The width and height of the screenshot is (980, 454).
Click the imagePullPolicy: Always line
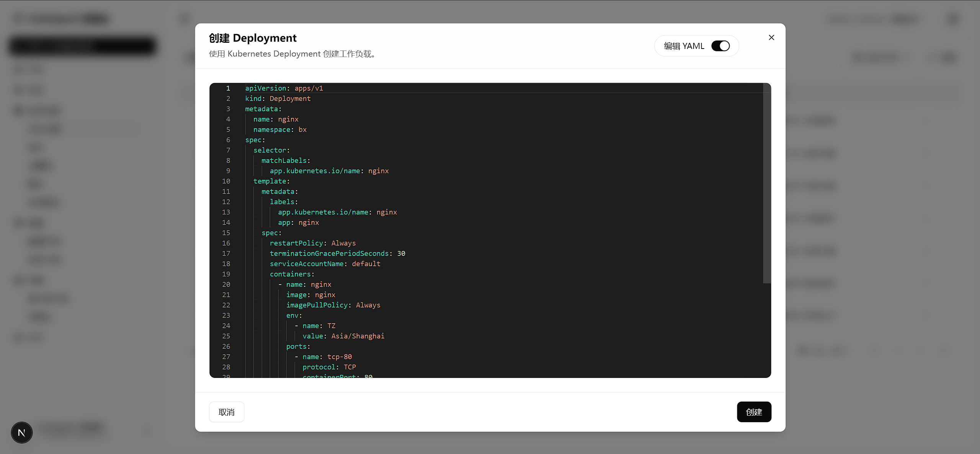pos(333,305)
